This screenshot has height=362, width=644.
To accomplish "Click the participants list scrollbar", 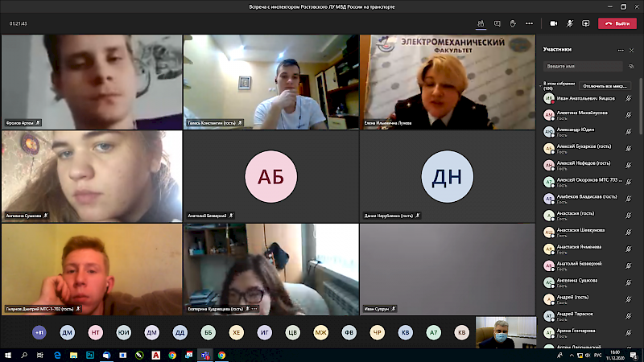I will (640, 201).
